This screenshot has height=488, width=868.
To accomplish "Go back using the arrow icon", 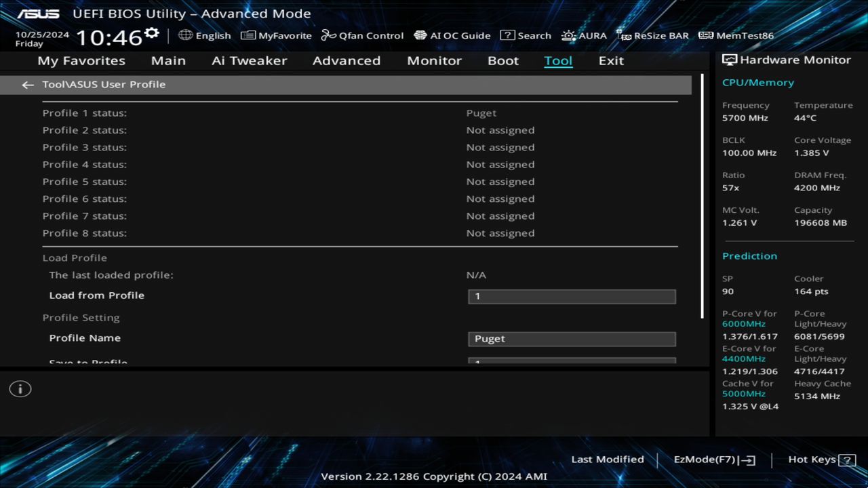I will click(x=27, y=84).
